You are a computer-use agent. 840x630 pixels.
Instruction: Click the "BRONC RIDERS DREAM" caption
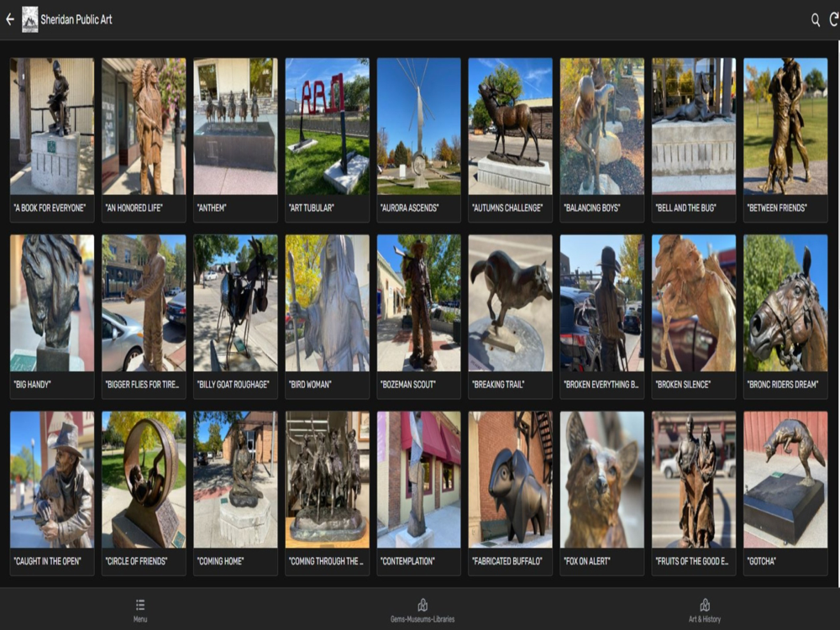point(783,385)
